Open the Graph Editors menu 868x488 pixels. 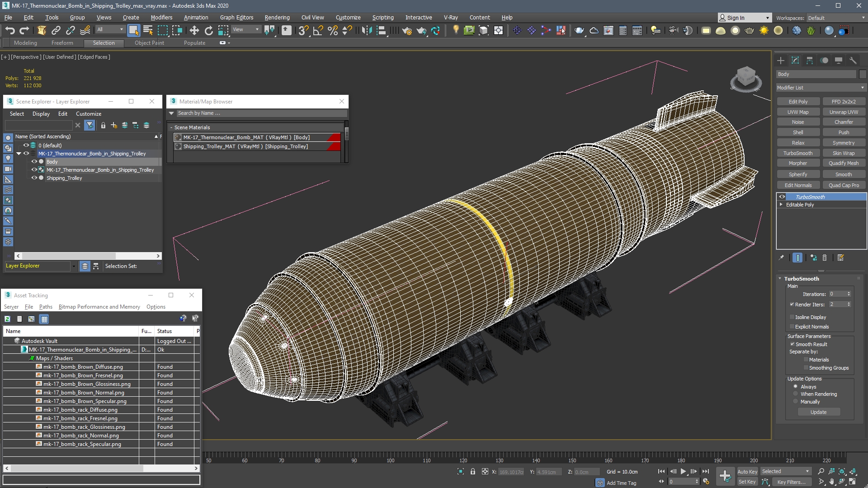[236, 18]
